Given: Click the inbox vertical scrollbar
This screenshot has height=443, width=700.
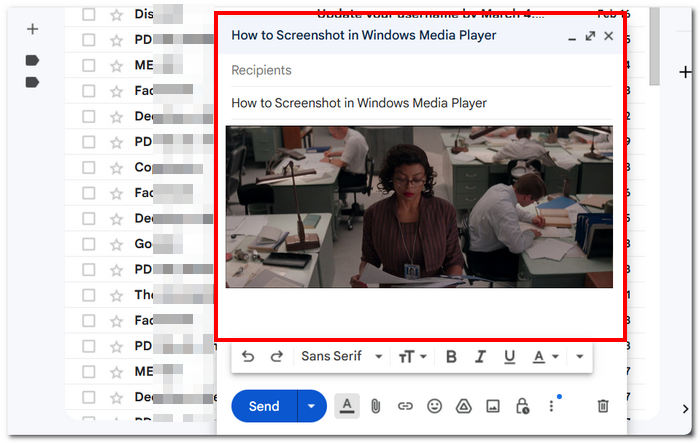Looking at the screenshot, I should pos(654,47).
